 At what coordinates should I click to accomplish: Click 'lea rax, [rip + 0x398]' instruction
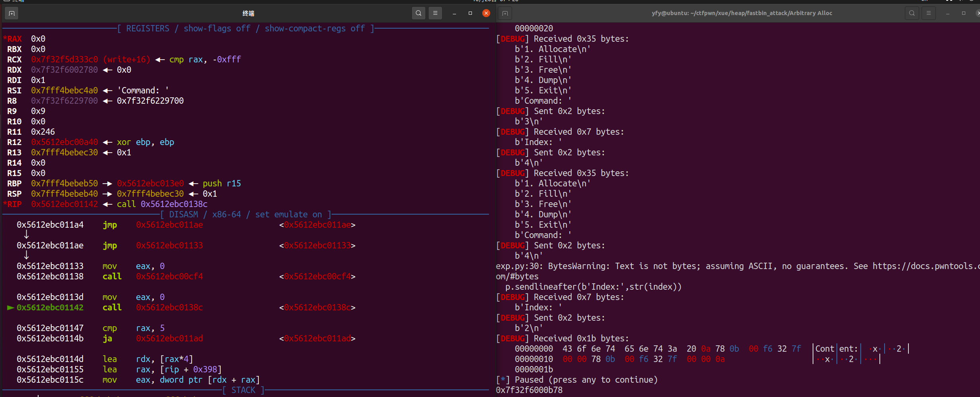click(x=162, y=370)
